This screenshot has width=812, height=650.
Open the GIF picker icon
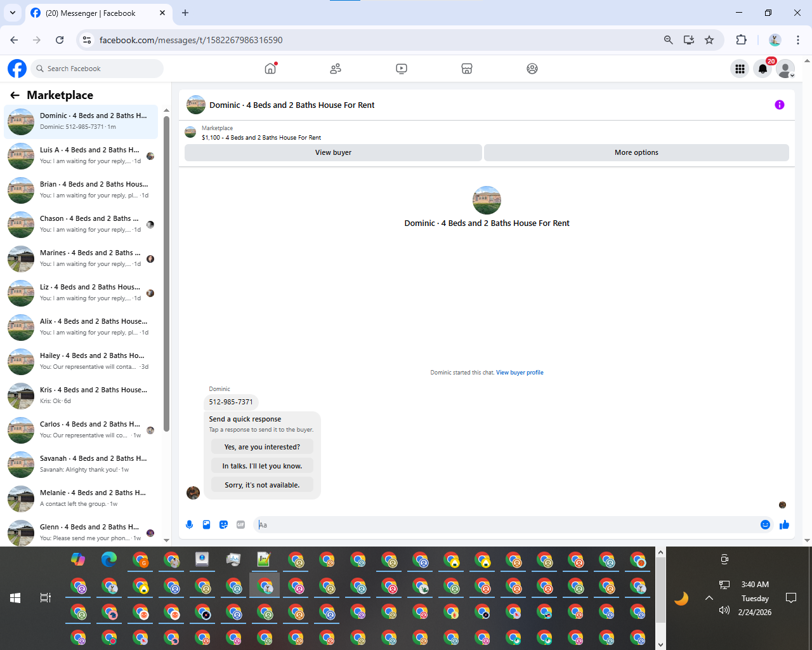pyautogui.click(x=240, y=524)
